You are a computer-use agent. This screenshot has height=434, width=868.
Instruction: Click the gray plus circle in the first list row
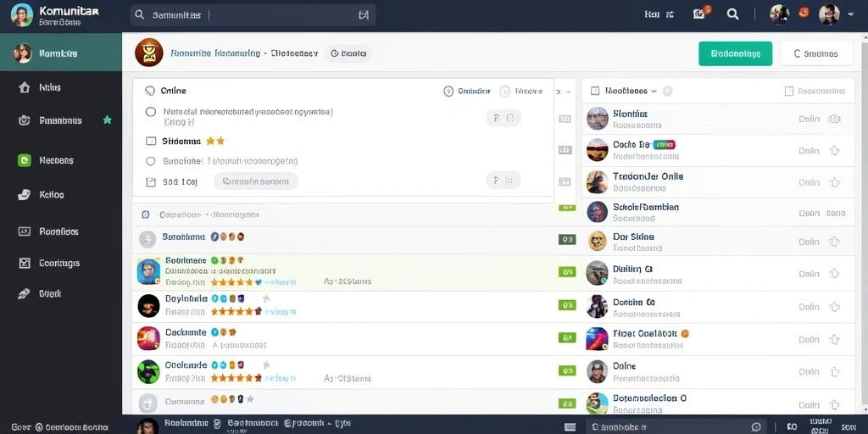tap(147, 239)
